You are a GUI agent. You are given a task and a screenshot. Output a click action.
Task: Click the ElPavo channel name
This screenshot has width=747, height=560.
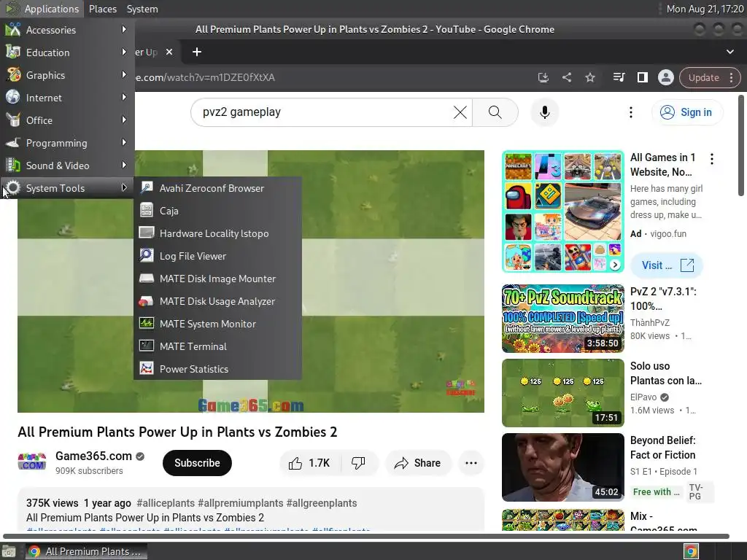coord(643,397)
